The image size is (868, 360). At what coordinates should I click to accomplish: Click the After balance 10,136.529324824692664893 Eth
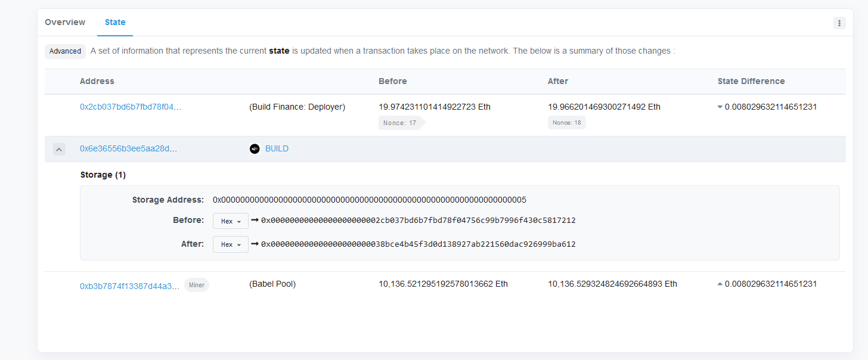click(x=612, y=284)
